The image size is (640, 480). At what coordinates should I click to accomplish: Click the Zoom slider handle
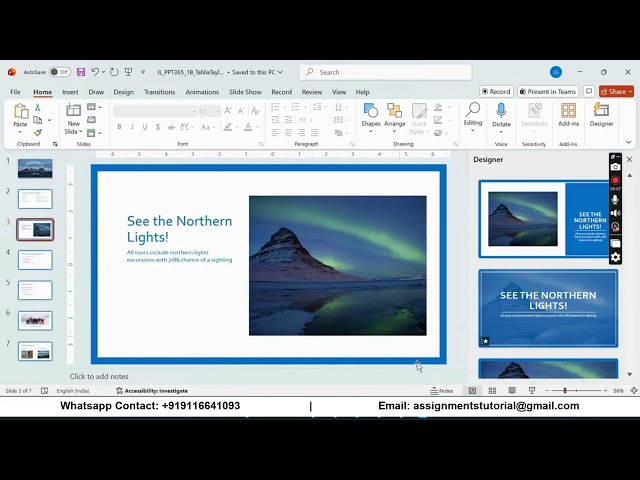click(565, 391)
